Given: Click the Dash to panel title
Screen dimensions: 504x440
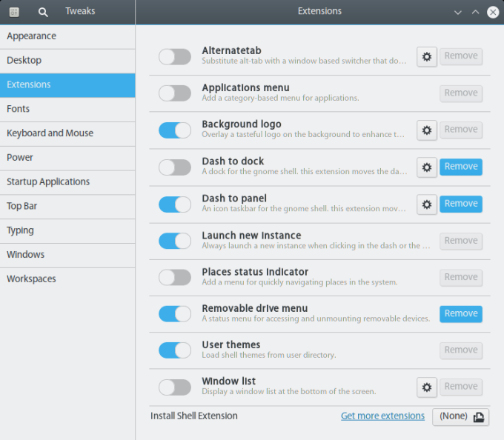Looking at the screenshot, I should 234,199.
